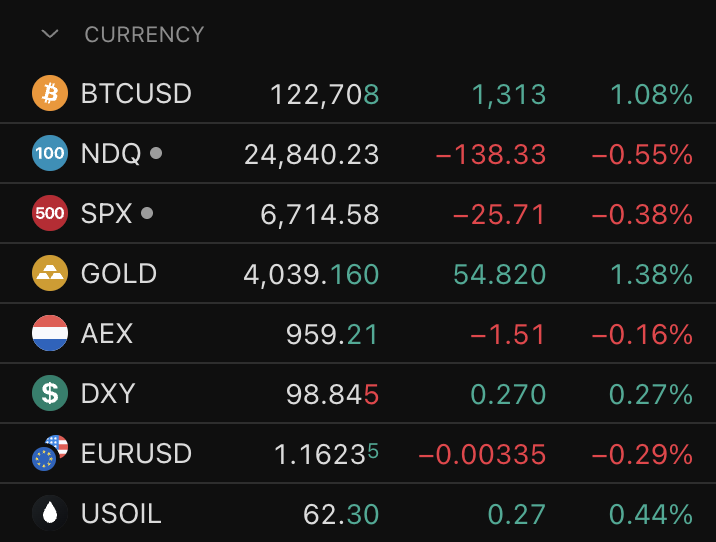Click the market status dot beside SPX

pyautogui.click(x=147, y=213)
